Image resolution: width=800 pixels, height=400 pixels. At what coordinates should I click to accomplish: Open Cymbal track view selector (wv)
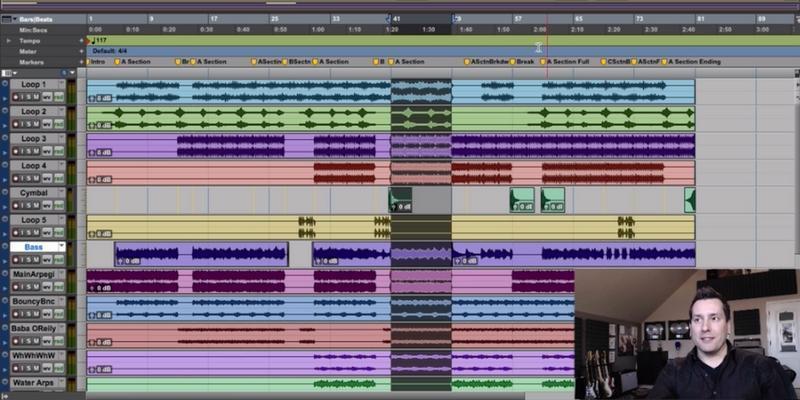47,205
